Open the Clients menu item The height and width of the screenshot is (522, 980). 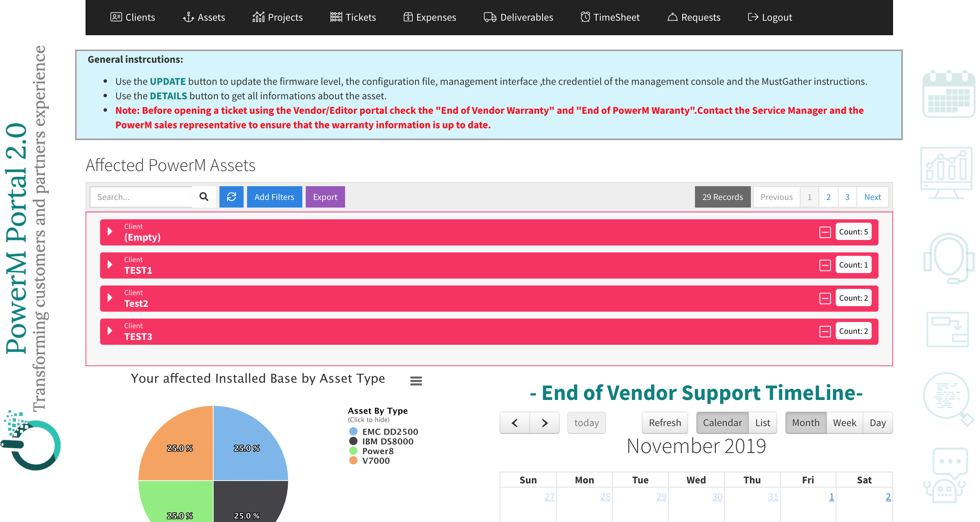133,17
